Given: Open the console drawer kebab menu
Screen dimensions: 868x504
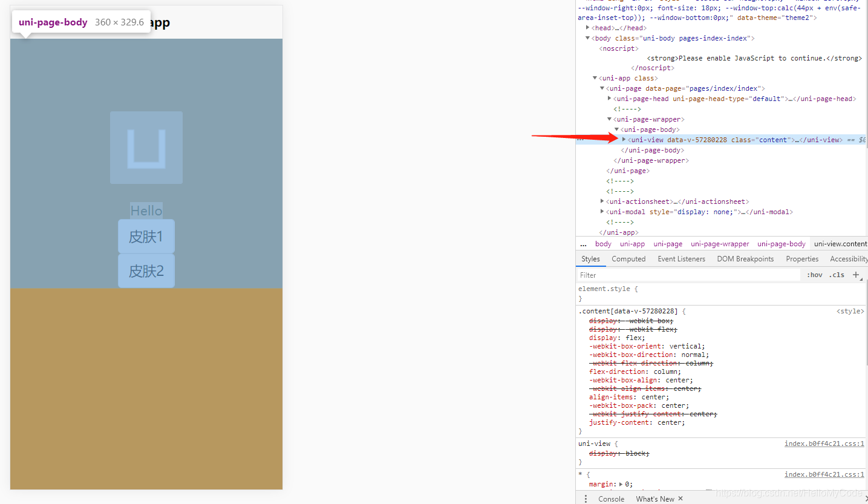Looking at the screenshot, I should 586,499.
